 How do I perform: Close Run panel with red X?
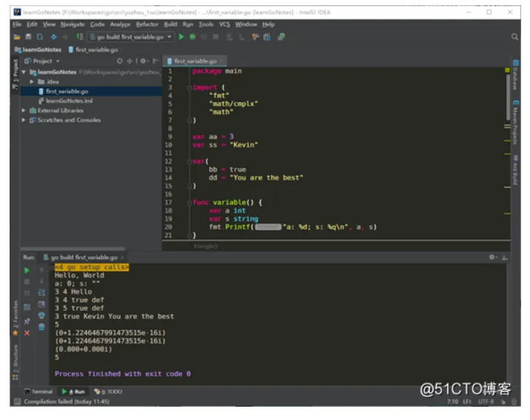[27, 333]
